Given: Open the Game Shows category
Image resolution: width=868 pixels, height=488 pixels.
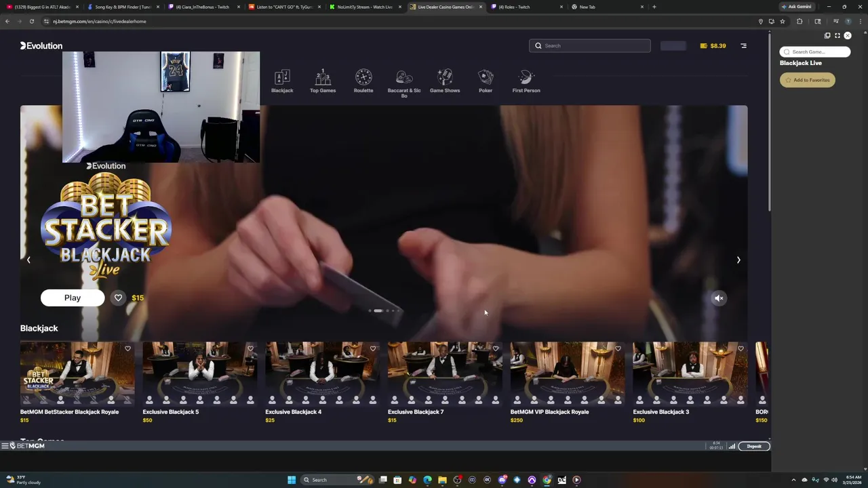Looking at the screenshot, I should pos(445,81).
